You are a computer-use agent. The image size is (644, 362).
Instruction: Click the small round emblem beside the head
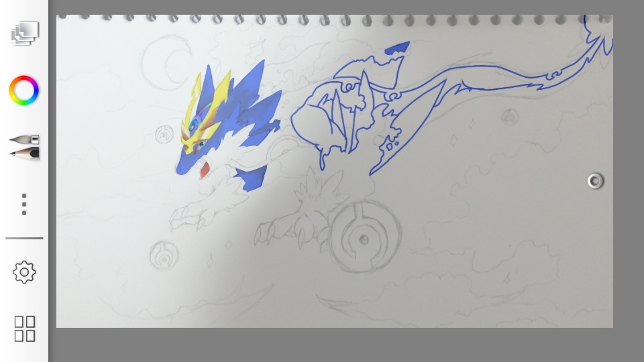[x=164, y=134]
